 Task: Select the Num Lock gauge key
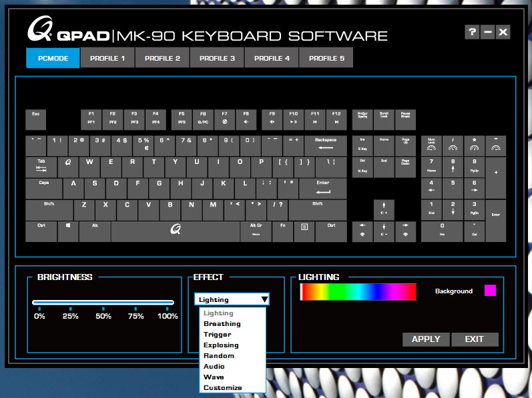[x=431, y=145]
